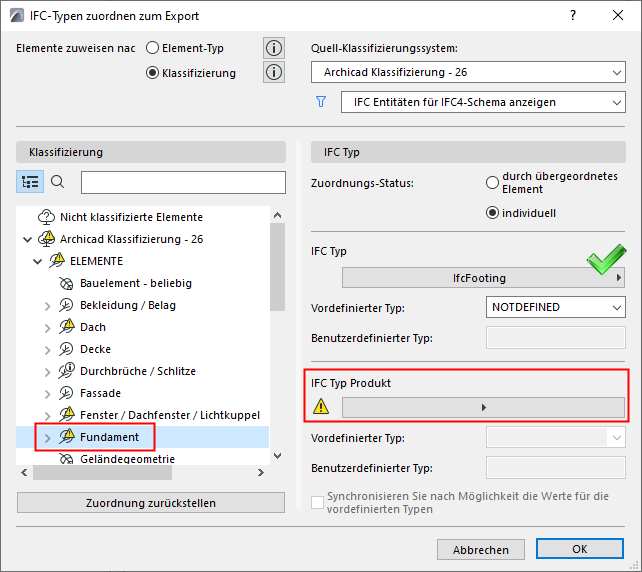The image size is (642, 572).
Task: Select the Fundament tree label
Action: coord(109,437)
